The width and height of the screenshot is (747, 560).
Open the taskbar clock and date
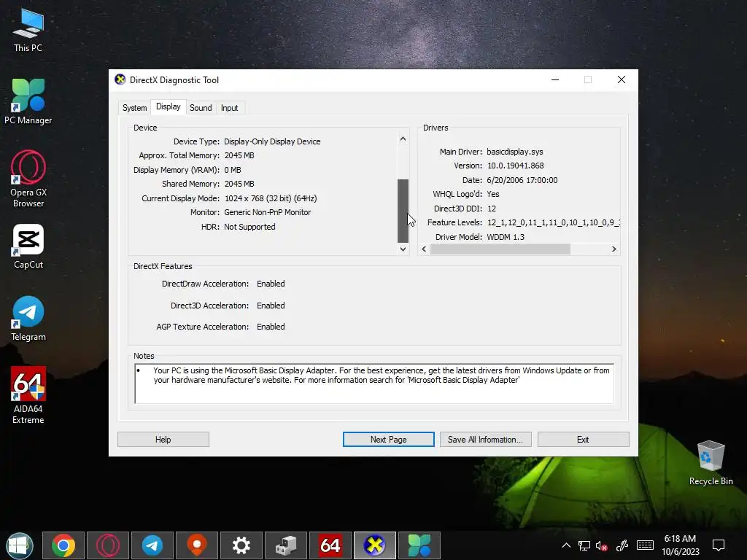(x=681, y=545)
